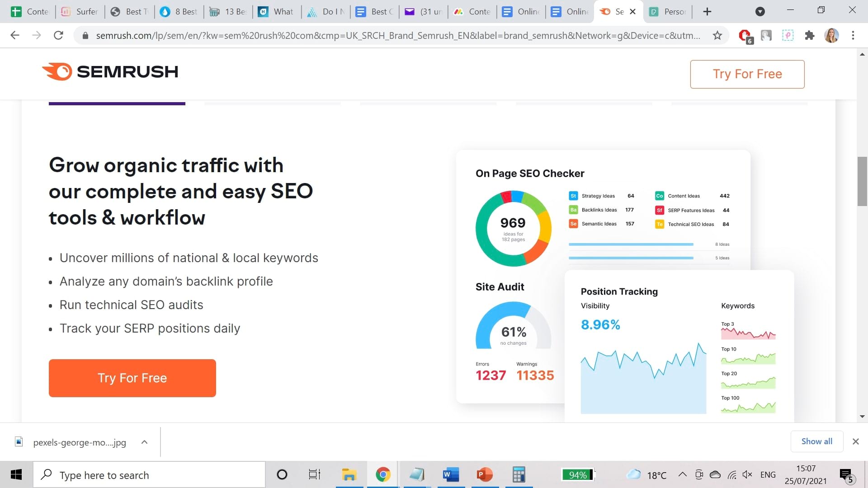
Task: Click the Top 3 keywords sparkline
Action: (x=748, y=333)
